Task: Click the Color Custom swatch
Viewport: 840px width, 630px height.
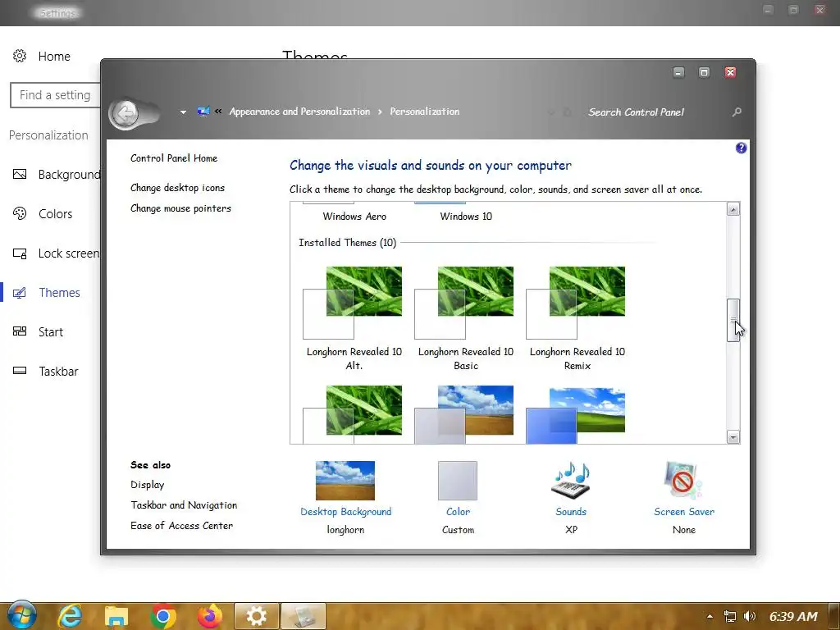Action: pos(458,481)
